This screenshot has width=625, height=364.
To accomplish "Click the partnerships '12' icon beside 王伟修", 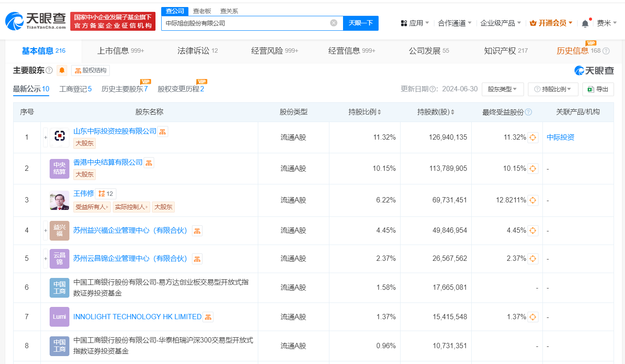I will click(105, 193).
